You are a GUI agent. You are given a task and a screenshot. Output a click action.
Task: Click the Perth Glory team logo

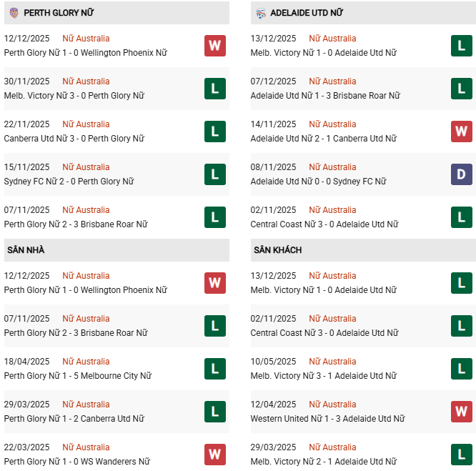14,13
